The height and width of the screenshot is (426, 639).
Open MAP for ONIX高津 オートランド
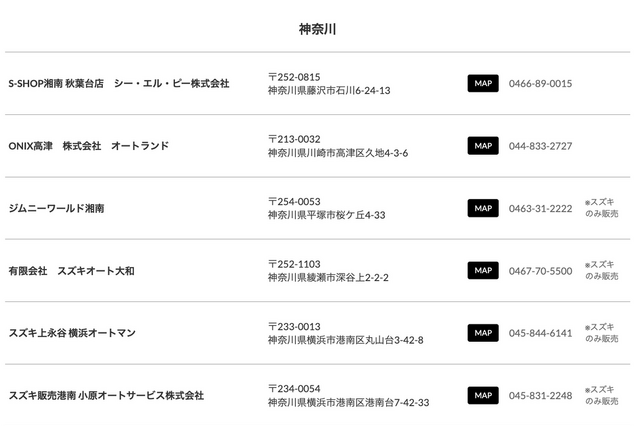483,146
